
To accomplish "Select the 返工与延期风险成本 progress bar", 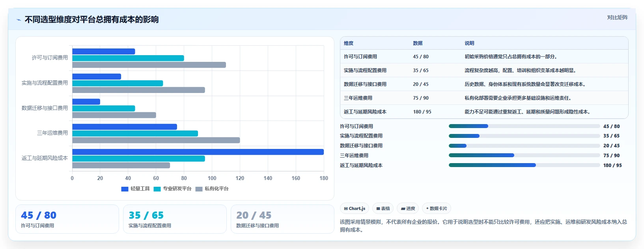I will (x=524, y=165).
